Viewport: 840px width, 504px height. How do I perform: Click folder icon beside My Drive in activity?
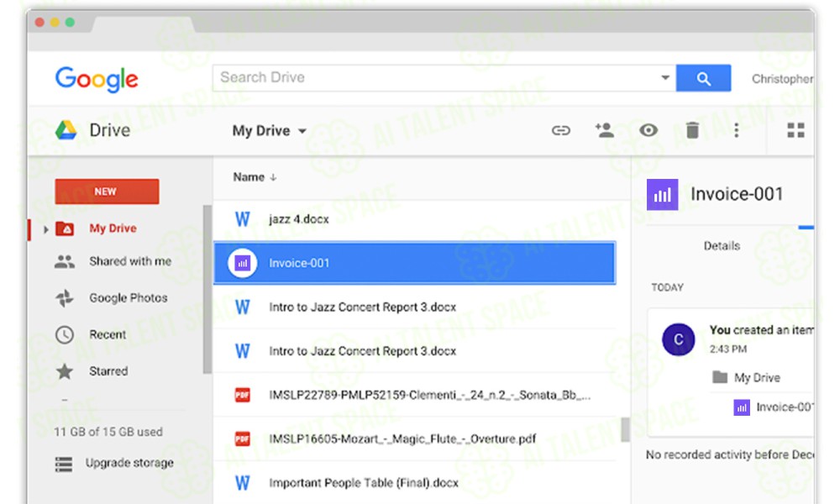point(720,377)
